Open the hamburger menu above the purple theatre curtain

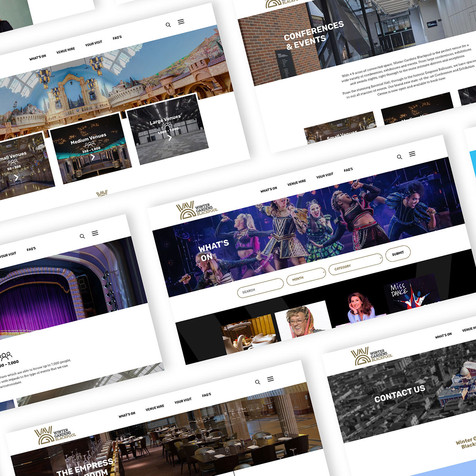[95, 233]
